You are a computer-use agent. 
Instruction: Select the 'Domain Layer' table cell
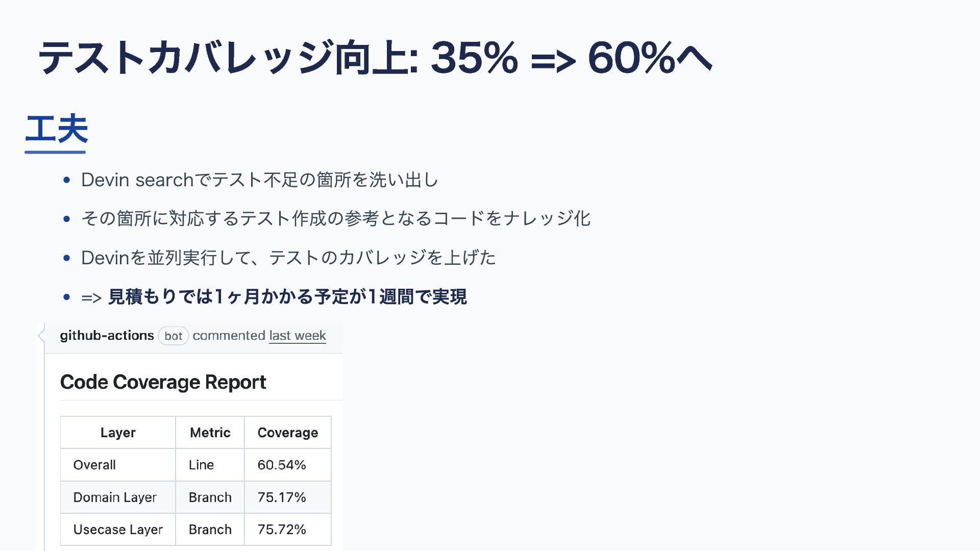click(118, 497)
